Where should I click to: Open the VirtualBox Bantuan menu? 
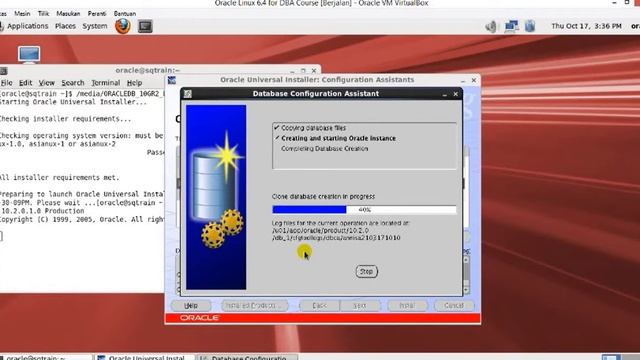click(125, 13)
